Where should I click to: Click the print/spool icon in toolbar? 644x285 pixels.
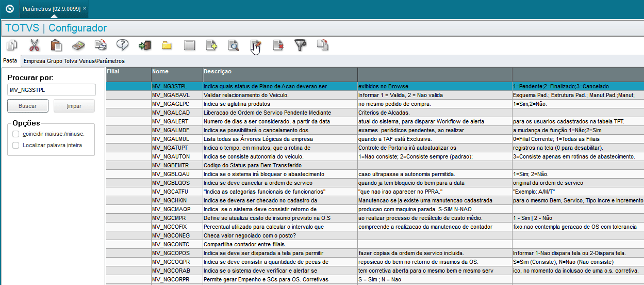[x=101, y=45]
